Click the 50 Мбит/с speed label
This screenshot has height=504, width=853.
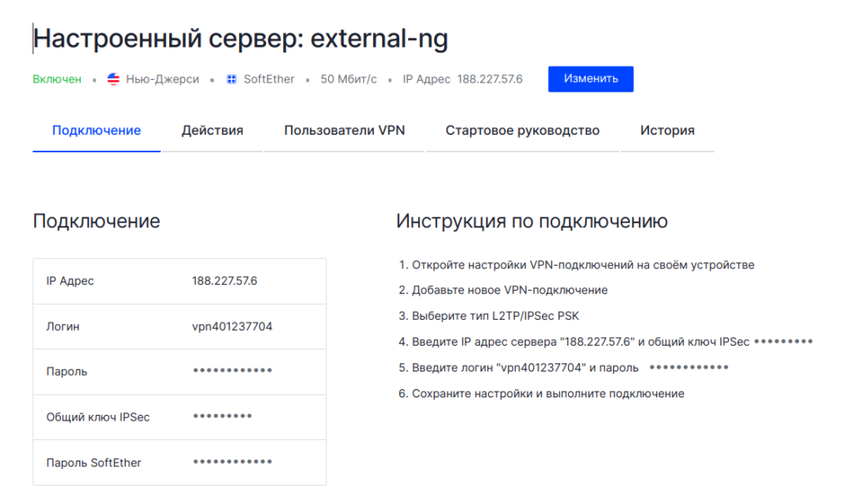coord(348,79)
